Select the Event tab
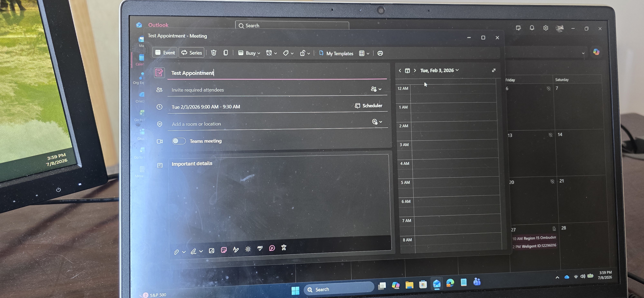Screen dimensions: 644x298 click(165, 53)
